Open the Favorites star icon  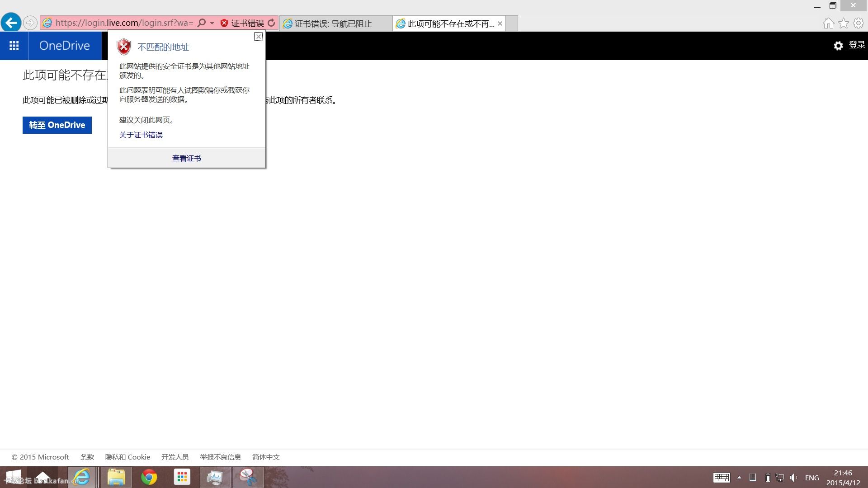pyautogui.click(x=844, y=23)
